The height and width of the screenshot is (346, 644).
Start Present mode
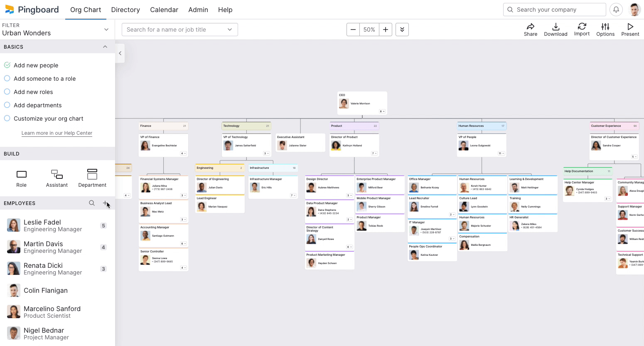tap(630, 30)
